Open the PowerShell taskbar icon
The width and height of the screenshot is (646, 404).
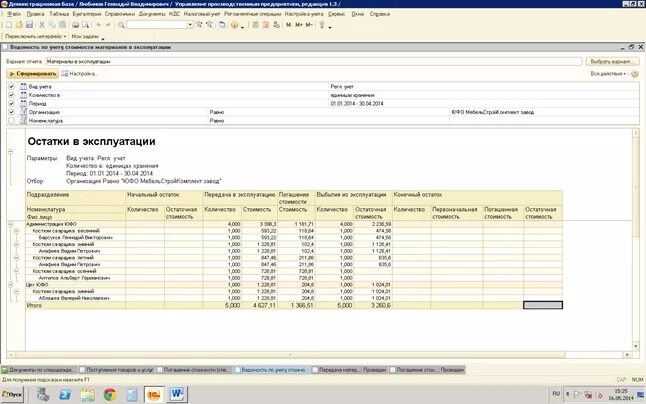pos(65,395)
